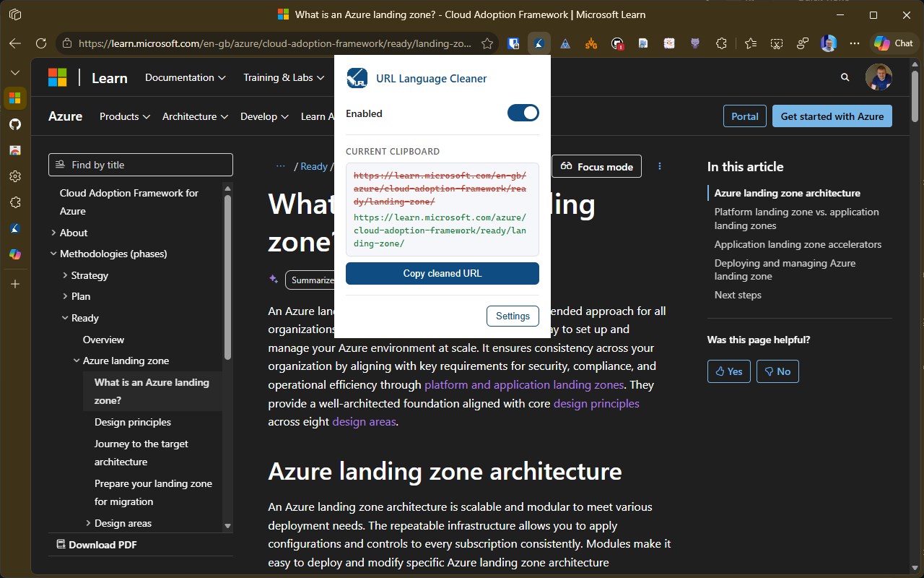The image size is (924, 578).
Task: Open the Collections star icon in the toolbar
Action: pyautogui.click(x=751, y=43)
